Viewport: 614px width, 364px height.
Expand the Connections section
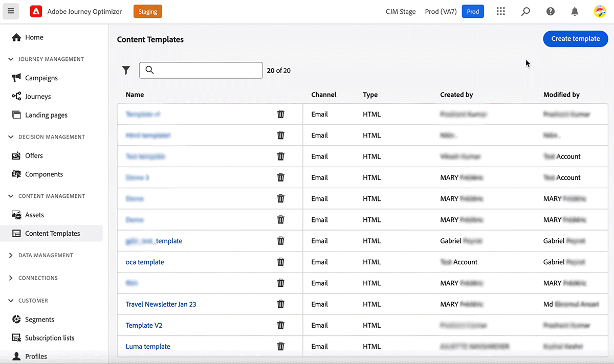(x=11, y=278)
